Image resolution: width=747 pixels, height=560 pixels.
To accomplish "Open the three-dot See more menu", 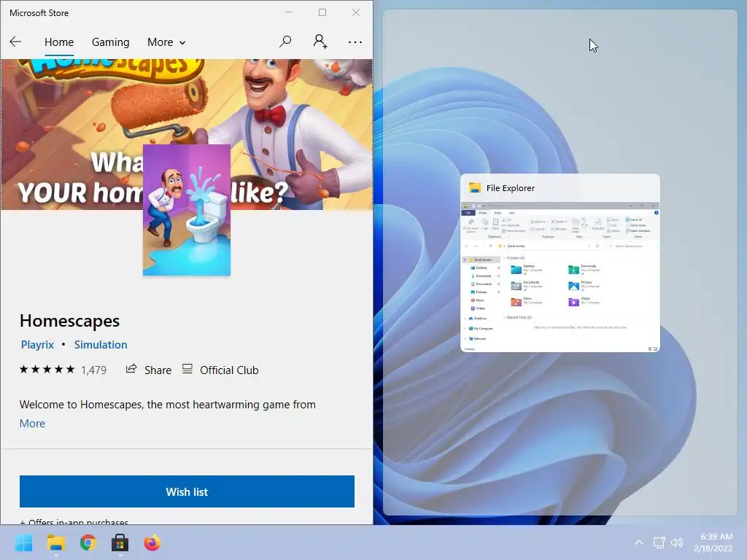I will 355,42.
